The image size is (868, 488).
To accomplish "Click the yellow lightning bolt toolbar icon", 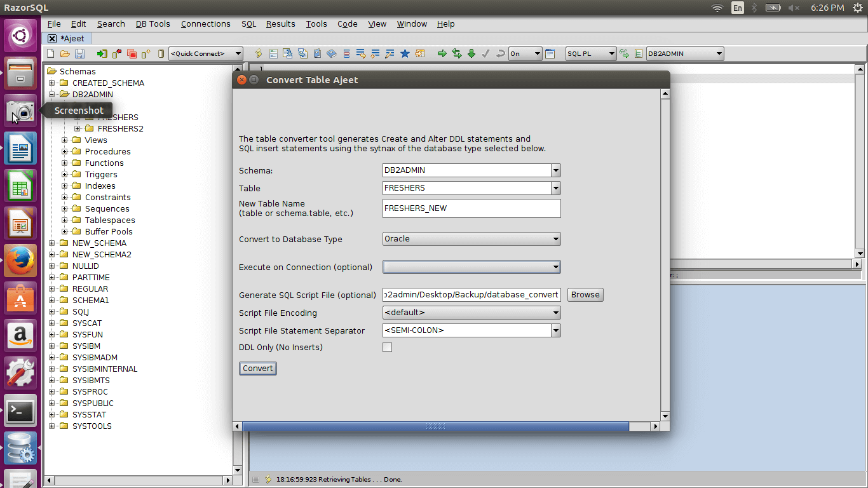I will click(259, 54).
